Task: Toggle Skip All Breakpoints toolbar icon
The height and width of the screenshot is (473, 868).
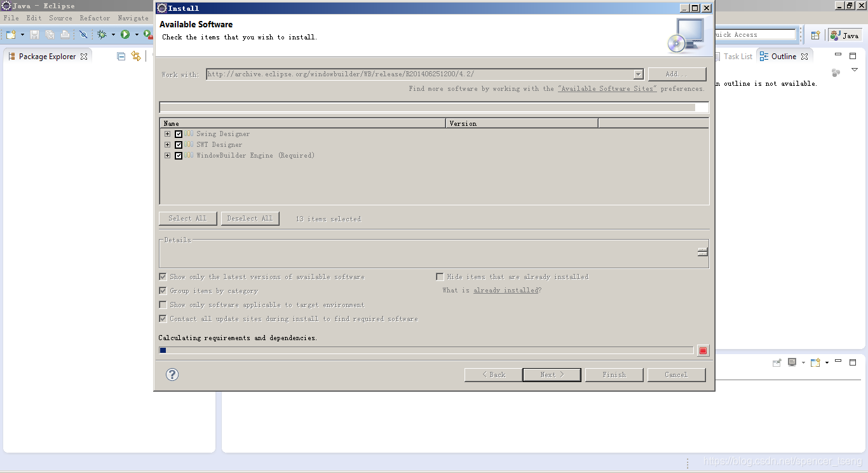Action: click(x=83, y=34)
